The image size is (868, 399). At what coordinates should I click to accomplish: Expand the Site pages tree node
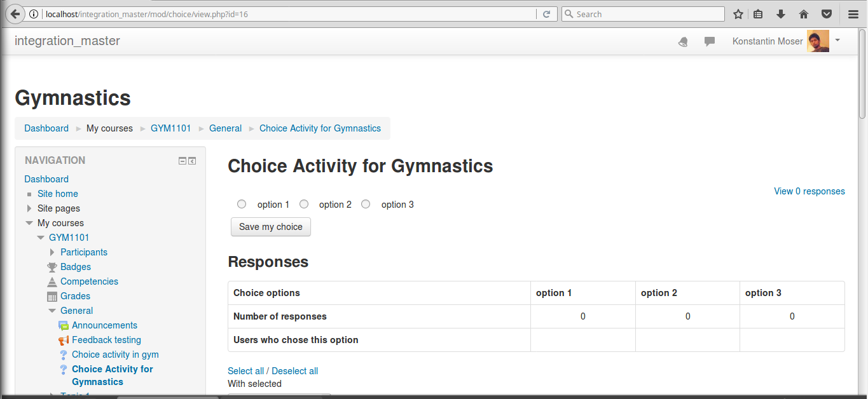pos(29,208)
